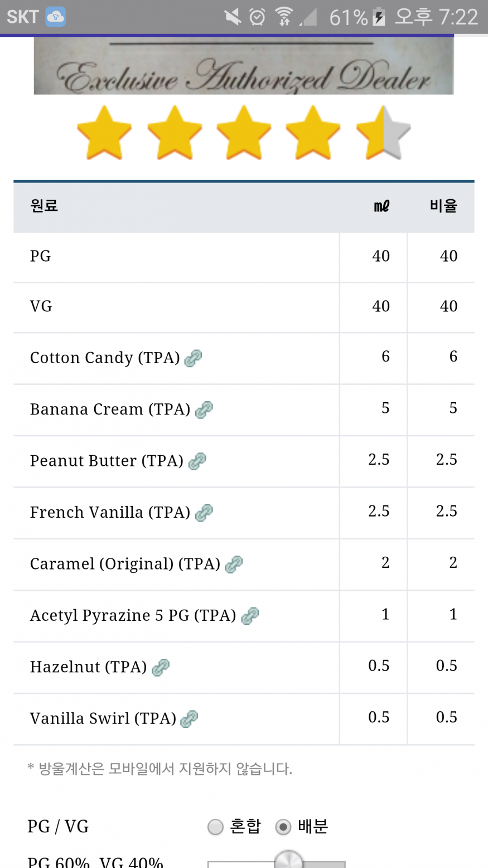
Task: Tap the Exclusive Authorized Dealer banner
Action: coord(244,66)
